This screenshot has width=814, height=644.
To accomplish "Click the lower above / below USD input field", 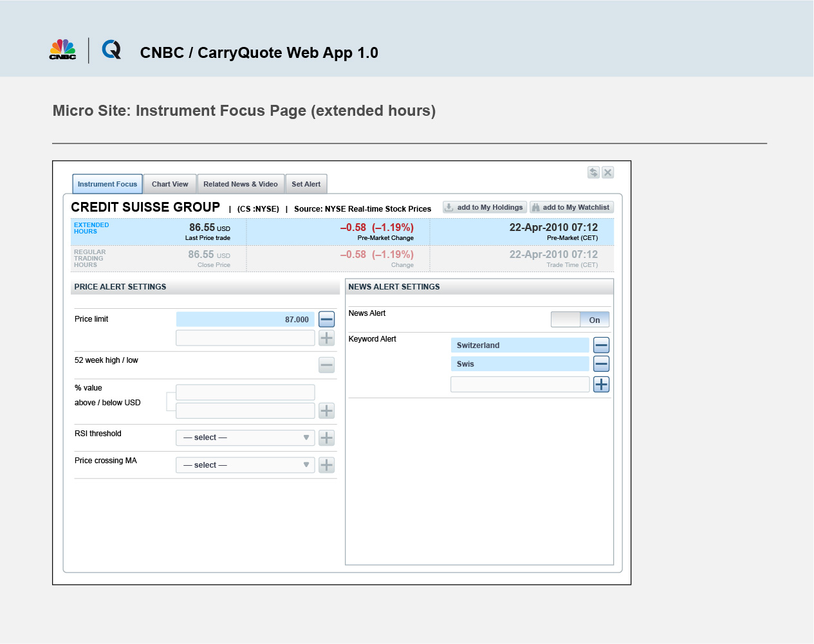I will [245, 410].
